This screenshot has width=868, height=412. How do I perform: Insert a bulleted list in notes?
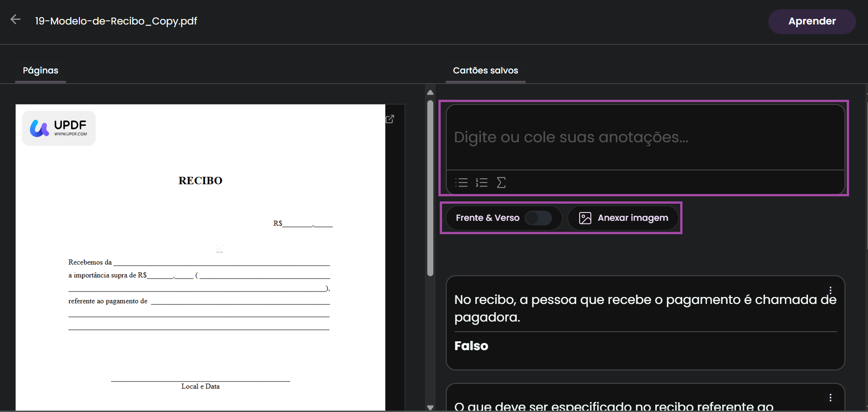[461, 182]
